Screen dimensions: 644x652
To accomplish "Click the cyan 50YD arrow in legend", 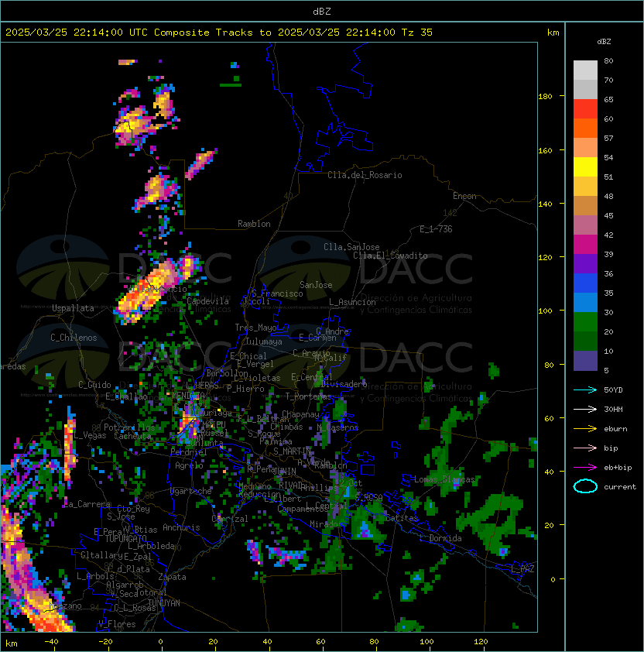I will pyautogui.click(x=585, y=389).
